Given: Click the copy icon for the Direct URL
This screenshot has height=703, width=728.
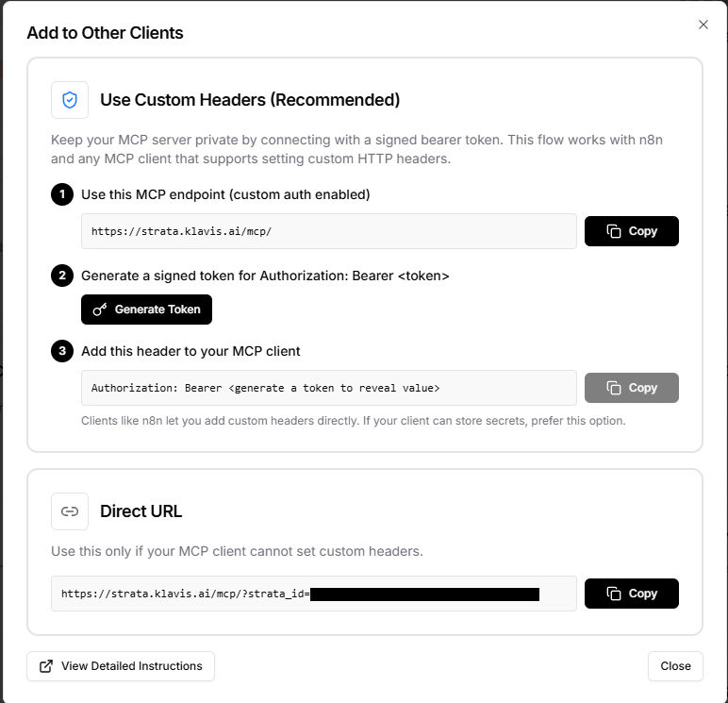Looking at the screenshot, I should tap(614, 594).
